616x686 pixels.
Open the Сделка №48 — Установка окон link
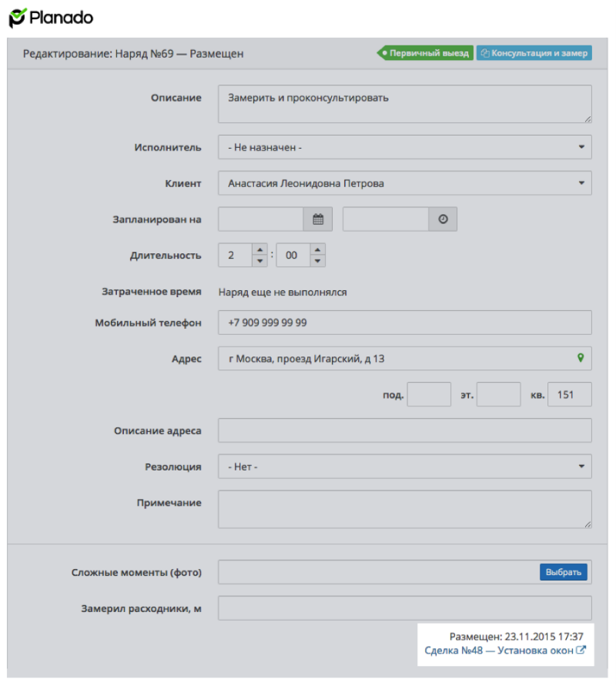point(505,651)
